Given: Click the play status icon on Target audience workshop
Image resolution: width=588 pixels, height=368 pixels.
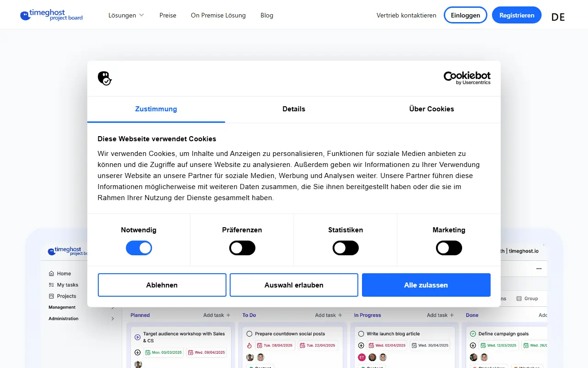Looking at the screenshot, I should 137,337.
